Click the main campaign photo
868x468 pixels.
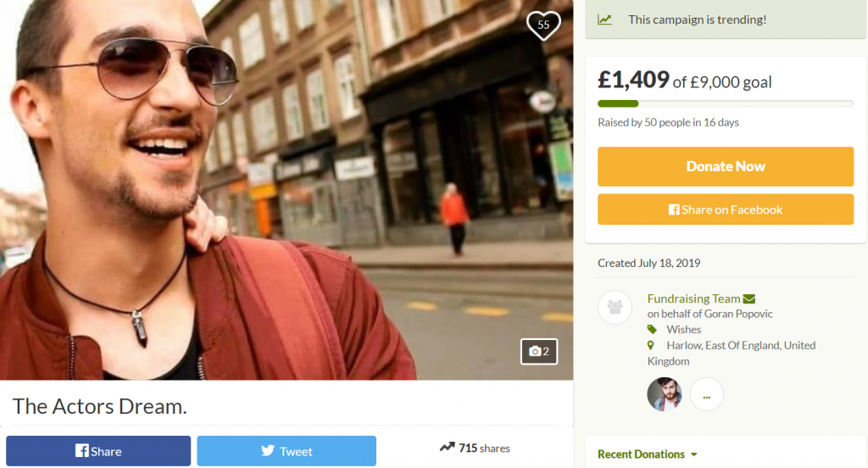(x=287, y=190)
